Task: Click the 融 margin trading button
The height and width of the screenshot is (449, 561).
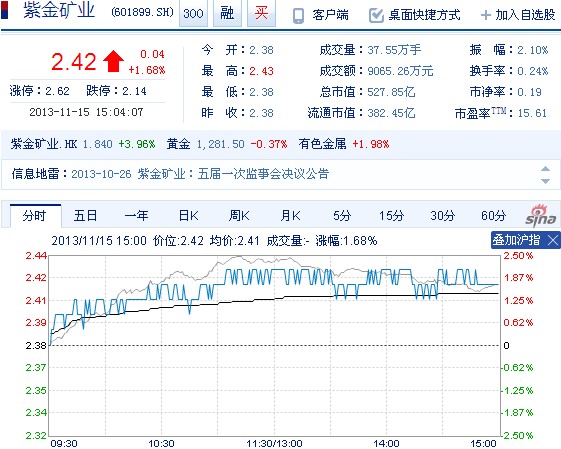Action: click(227, 14)
